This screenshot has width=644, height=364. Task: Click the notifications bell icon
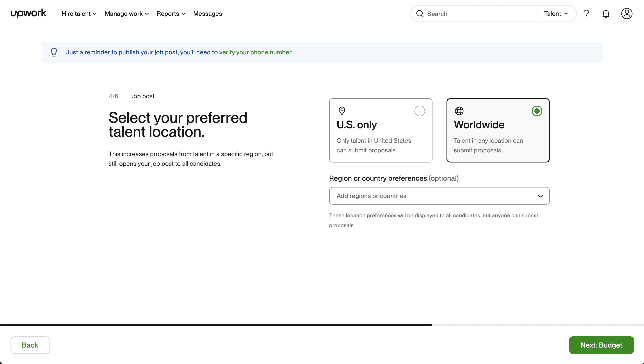(x=606, y=14)
